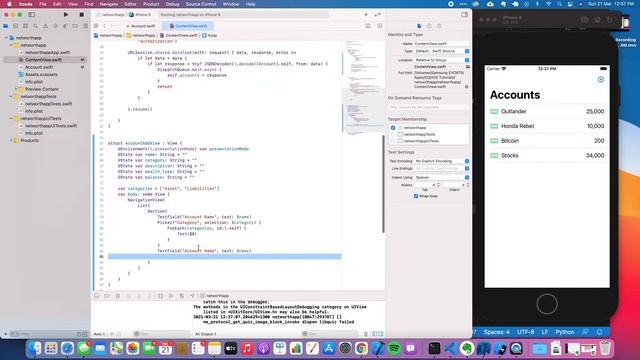640x360 pixels.
Task: Select the Project navigator folder icon
Action: click(x=6, y=26)
